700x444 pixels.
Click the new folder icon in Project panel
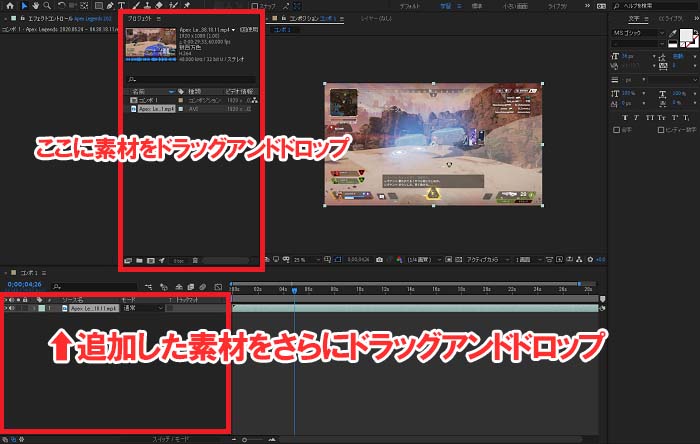tap(139, 261)
